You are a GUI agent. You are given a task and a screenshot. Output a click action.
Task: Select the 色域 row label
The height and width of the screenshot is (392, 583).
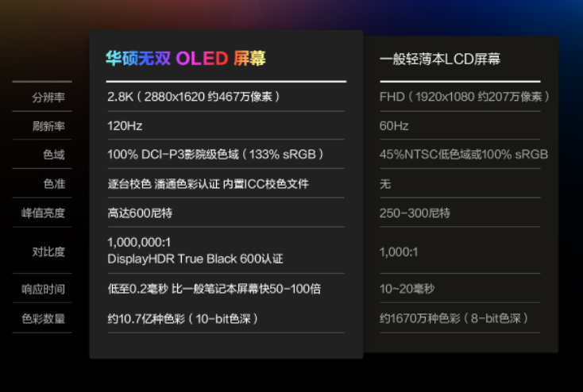click(x=54, y=155)
